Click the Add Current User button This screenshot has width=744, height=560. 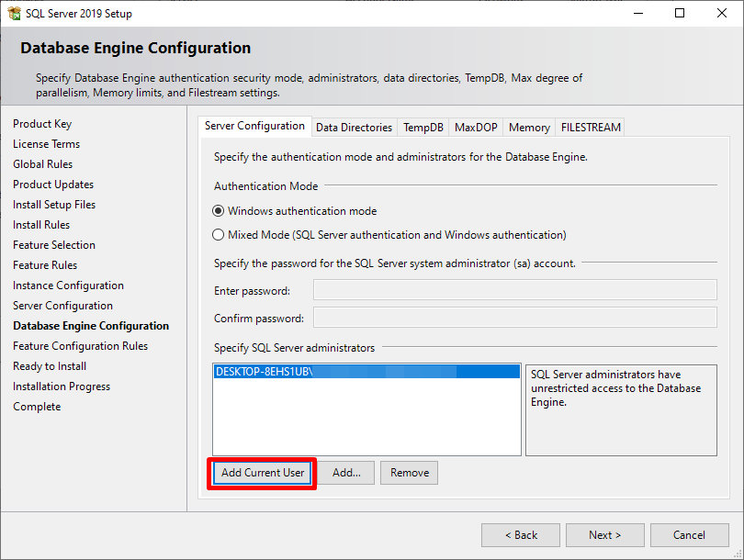click(x=263, y=473)
